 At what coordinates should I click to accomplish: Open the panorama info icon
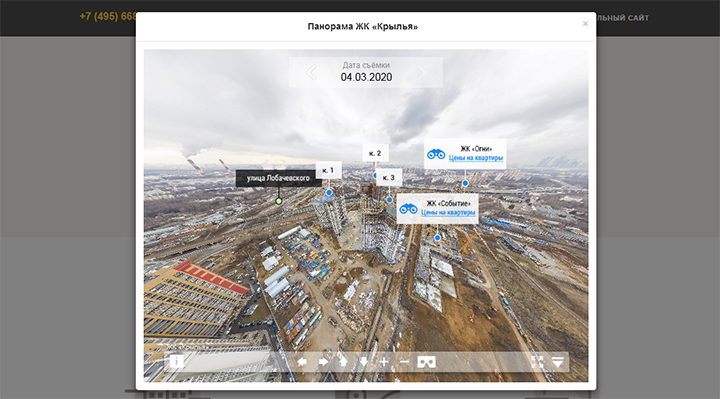176,362
